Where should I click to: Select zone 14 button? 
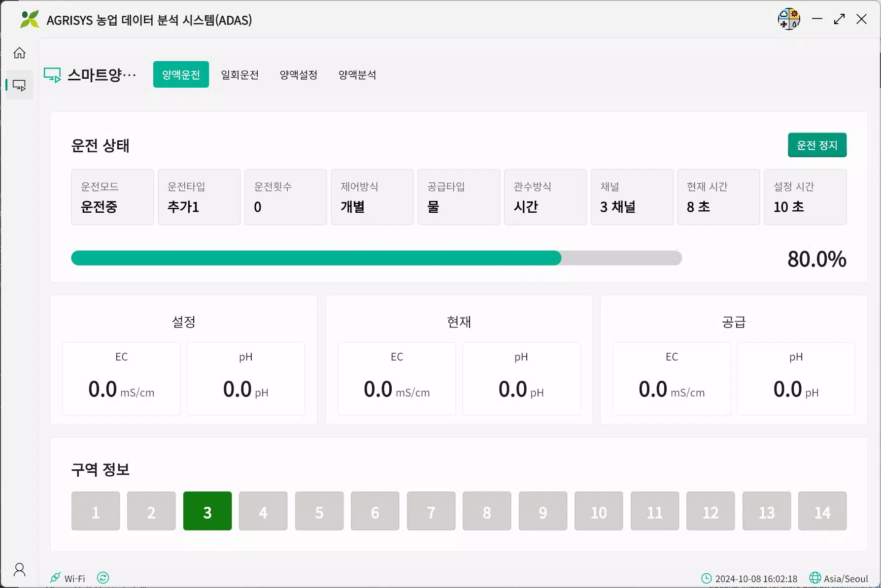click(822, 511)
